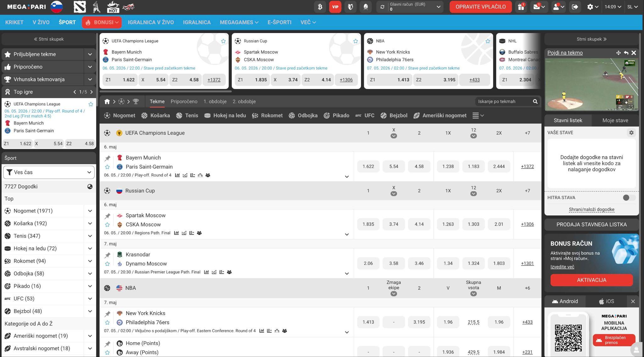The width and height of the screenshot is (644, 357).
Task: Toggle the Hitra stava switch
Action: click(629, 198)
